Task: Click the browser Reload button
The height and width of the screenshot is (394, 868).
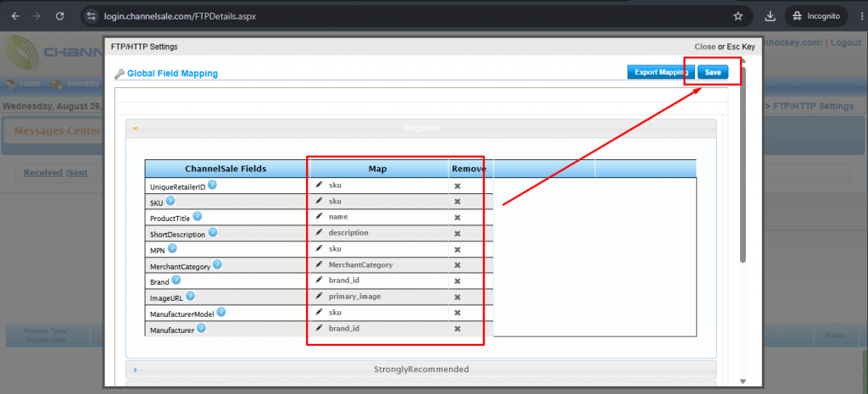Action: (x=60, y=16)
